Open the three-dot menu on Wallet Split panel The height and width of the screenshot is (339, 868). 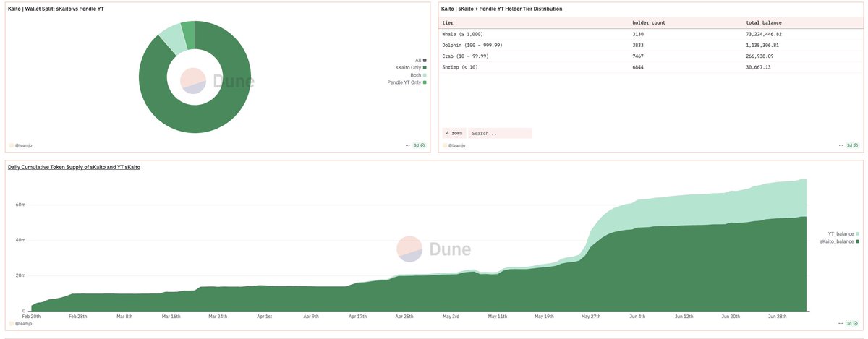[x=408, y=145]
